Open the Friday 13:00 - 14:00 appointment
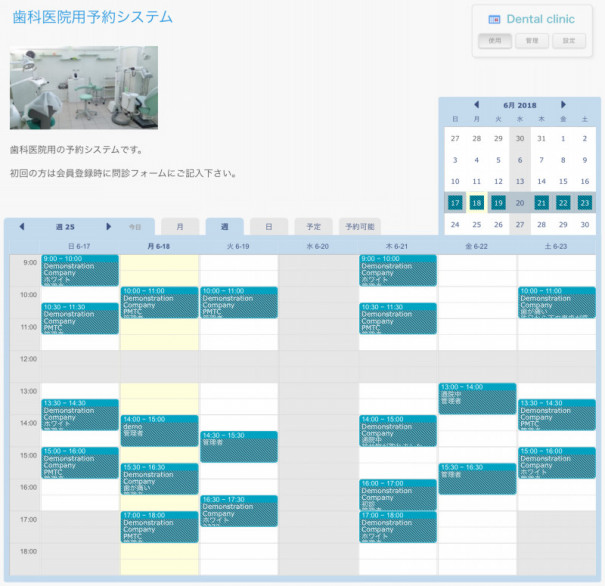The width and height of the screenshot is (605, 586). click(x=477, y=398)
